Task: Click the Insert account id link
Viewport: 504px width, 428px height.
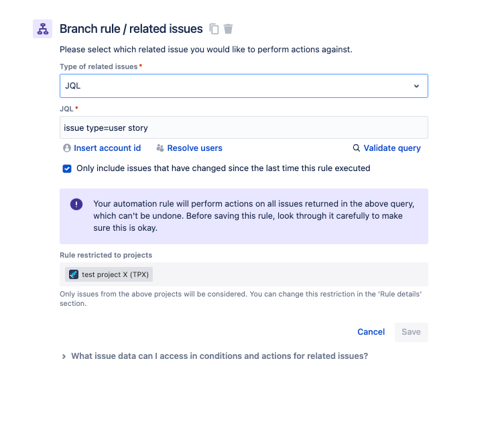Action: click(x=107, y=148)
